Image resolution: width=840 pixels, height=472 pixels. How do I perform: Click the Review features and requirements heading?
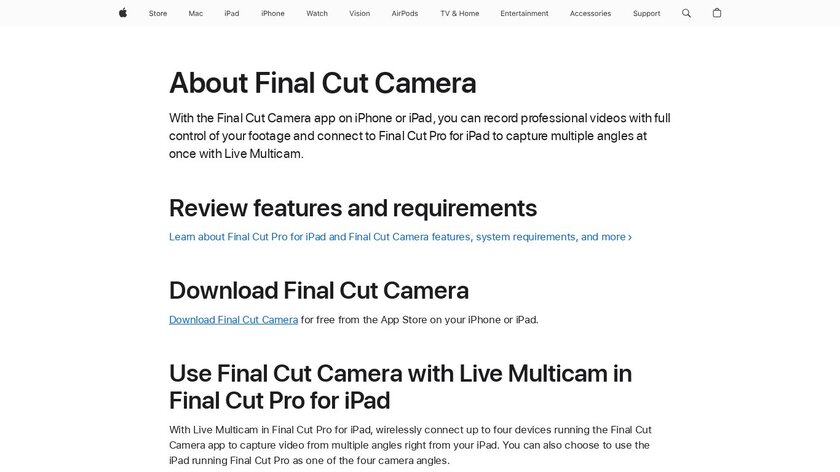click(x=353, y=208)
